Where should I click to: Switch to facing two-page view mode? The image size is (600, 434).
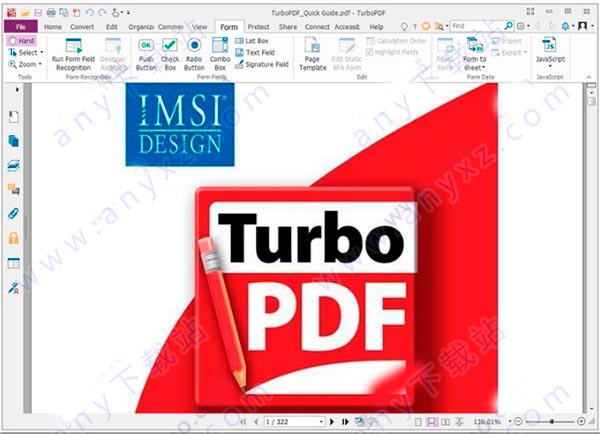pyautogui.click(x=445, y=422)
